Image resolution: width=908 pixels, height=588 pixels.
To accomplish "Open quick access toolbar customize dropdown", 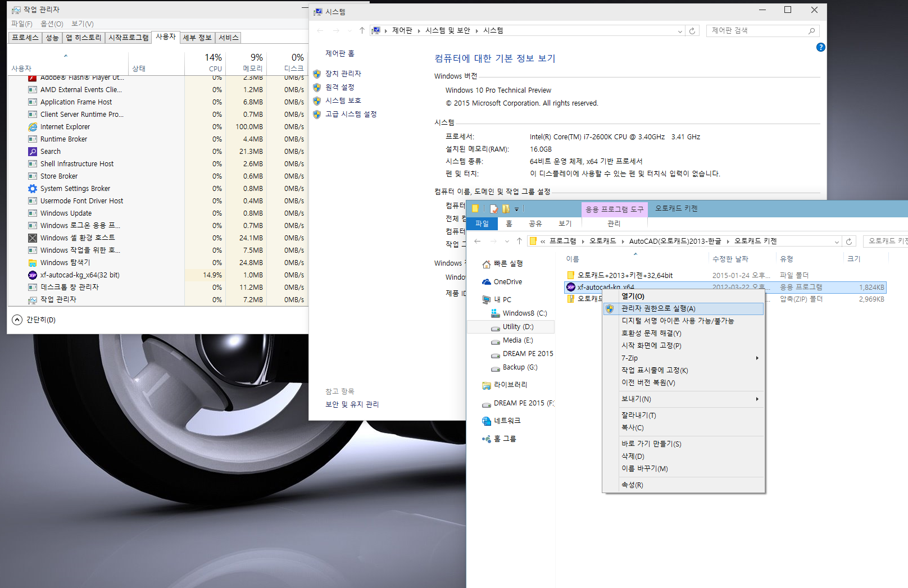I will click(516, 209).
